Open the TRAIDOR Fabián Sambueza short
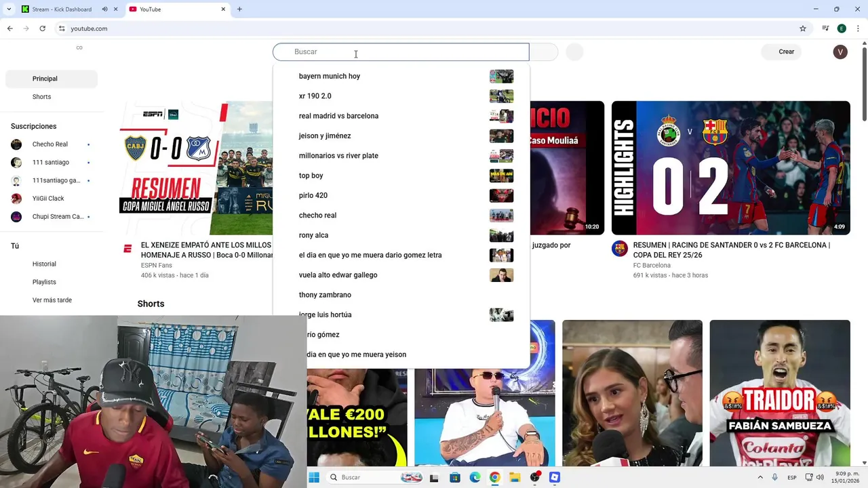868x488 pixels. pos(780,393)
